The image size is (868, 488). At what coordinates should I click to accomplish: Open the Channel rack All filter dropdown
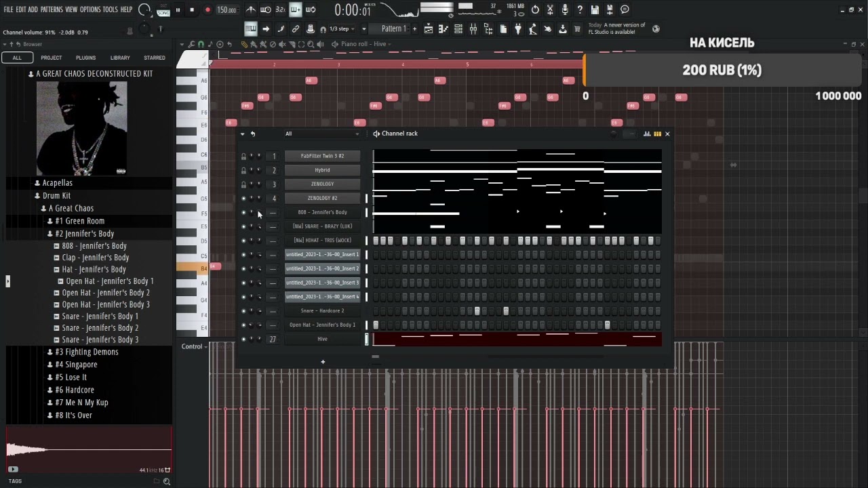click(322, 134)
